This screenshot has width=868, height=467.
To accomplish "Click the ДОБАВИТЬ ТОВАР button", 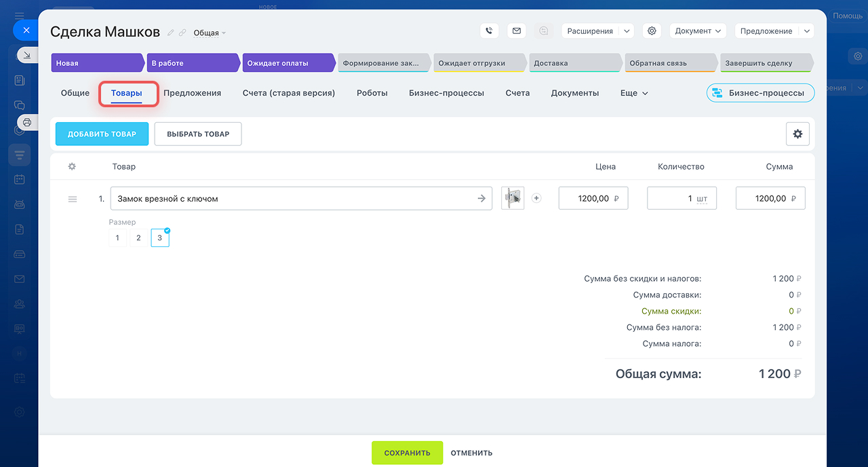I will point(102,134).
